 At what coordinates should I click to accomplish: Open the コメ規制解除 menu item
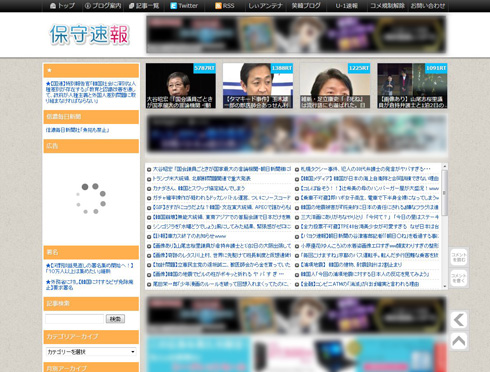[x=387, y=6]
